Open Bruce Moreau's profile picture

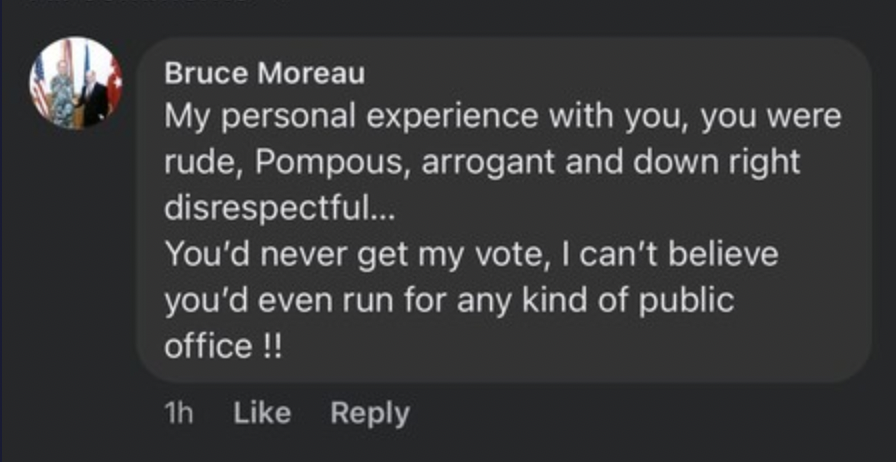76,83
